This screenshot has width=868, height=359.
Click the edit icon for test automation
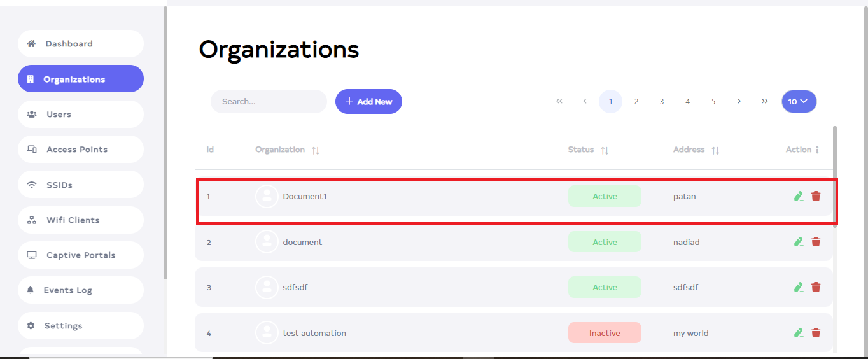(799, 332)
